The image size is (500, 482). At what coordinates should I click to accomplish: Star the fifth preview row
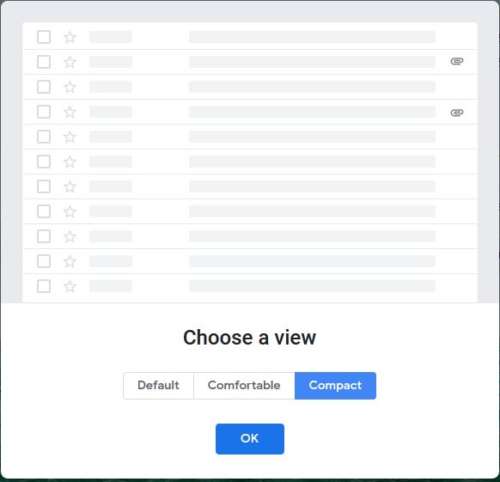70,137
